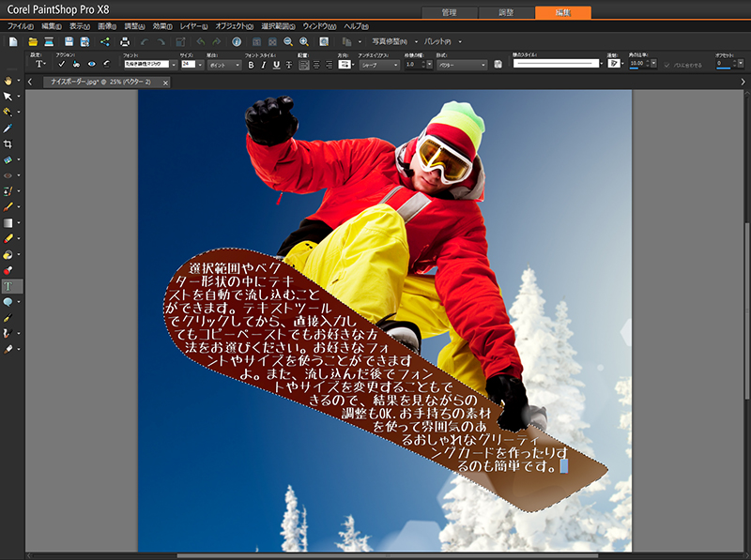Image resolution: width=751 pixels, height=560 pixels.
Task: Set text alignment to left
Action: (x=303, y=65)
